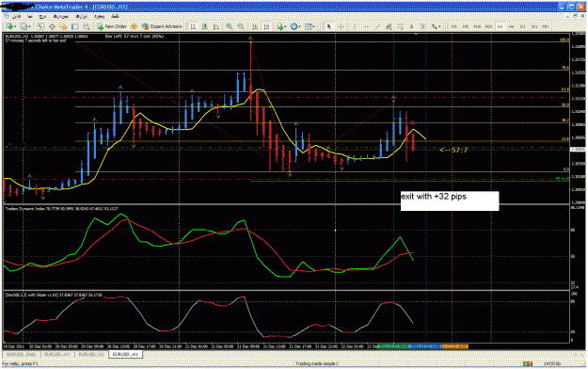Click the 'exit with +32 pips' text box

(x=450, y=201)
